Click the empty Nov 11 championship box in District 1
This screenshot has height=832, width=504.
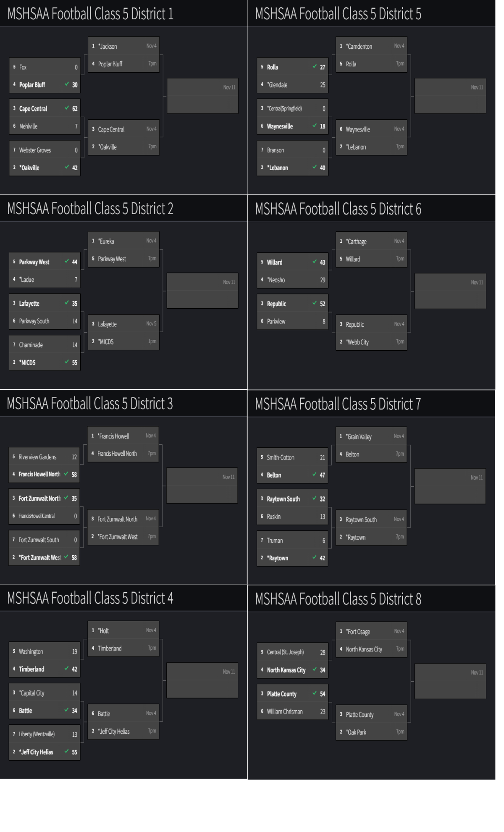coord(202,96)
